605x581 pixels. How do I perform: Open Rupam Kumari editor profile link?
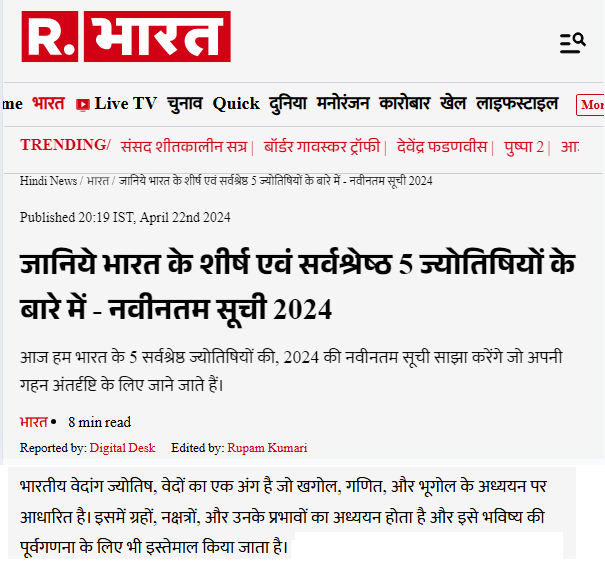click(267, 448)
